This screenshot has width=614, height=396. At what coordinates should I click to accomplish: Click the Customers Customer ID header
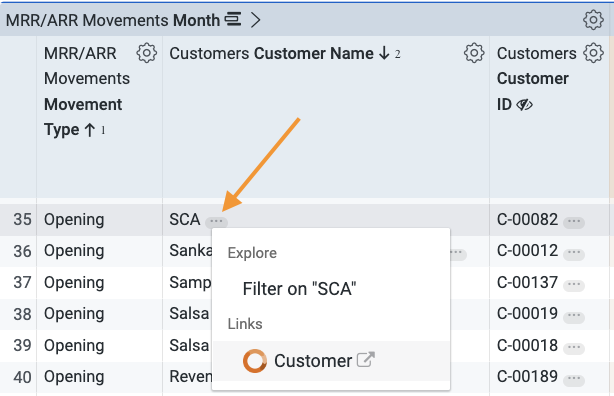536,79
